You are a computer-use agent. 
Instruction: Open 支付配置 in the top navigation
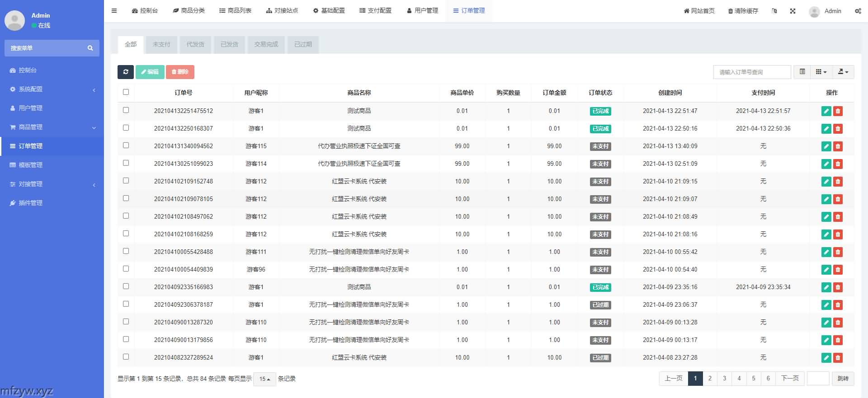[x=375, y=11]
